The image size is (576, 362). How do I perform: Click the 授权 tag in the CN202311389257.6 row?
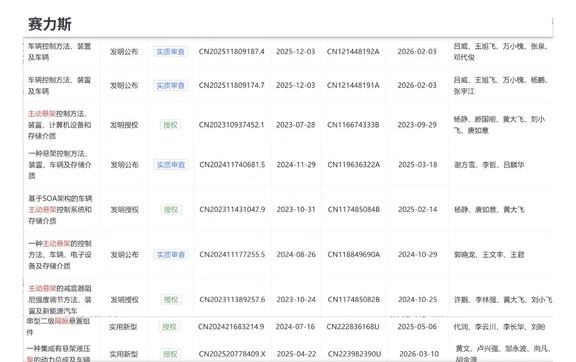click(x=171, y=300)
